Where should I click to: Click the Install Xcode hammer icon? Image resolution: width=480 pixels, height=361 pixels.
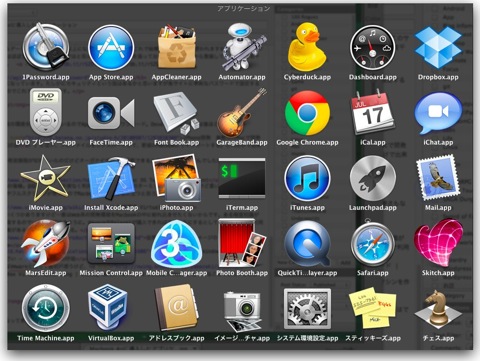(111, 178)
